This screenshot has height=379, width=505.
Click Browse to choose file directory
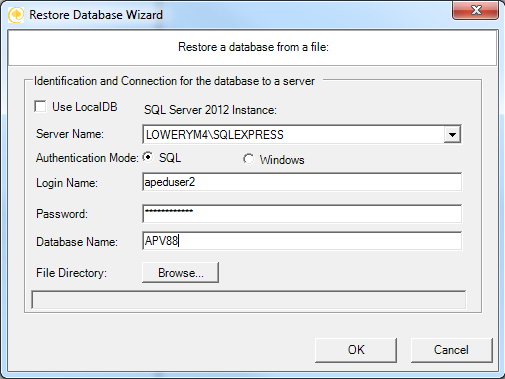[x=180, y=273]
